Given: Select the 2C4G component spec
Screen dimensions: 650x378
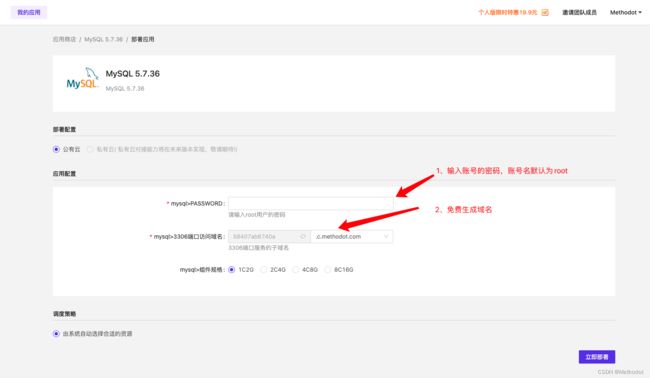Looking at the screenshot, I should pyautogui.click(x=264, y=270).
